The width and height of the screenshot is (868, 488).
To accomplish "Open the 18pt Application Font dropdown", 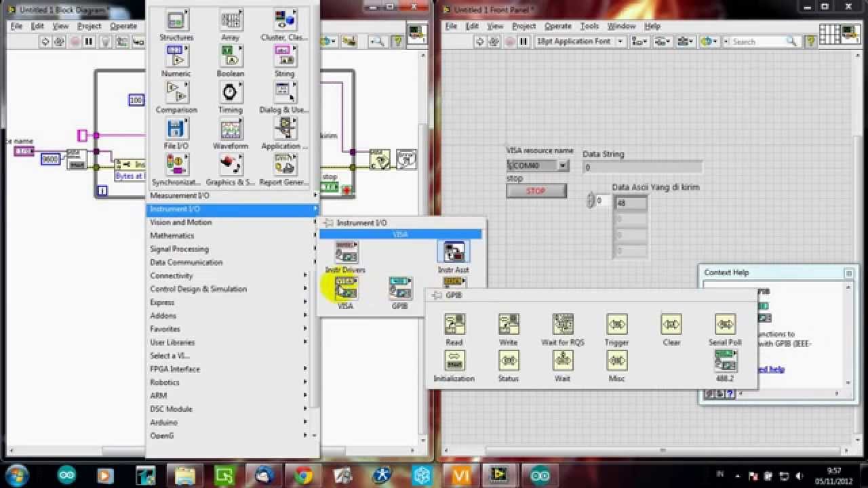I will pos(580,41).
